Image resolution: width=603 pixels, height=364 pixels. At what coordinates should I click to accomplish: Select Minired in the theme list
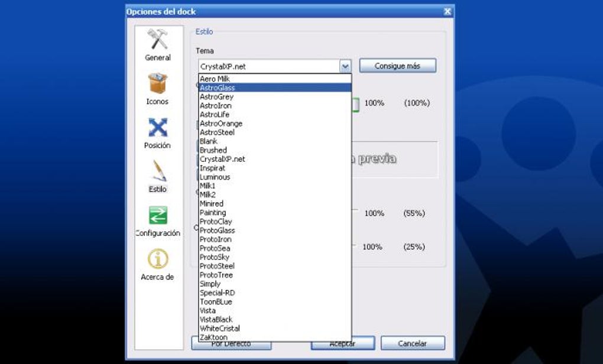tap(275, 204)
